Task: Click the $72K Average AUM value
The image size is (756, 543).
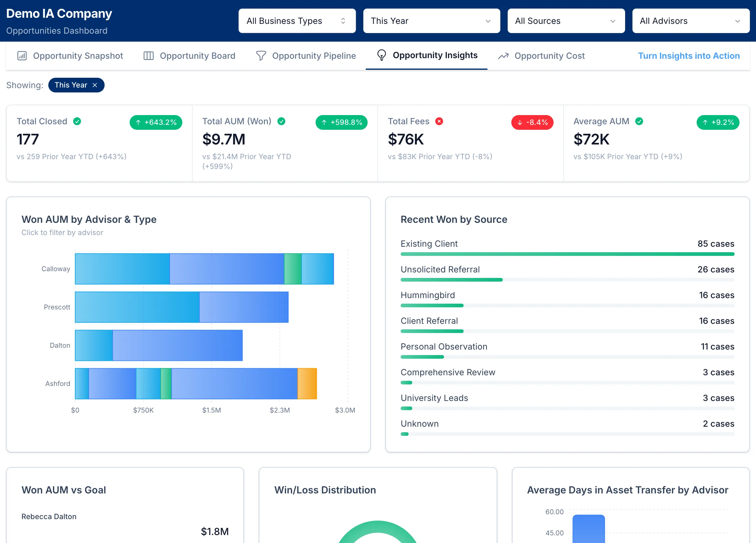Action: tap(591, 139)
